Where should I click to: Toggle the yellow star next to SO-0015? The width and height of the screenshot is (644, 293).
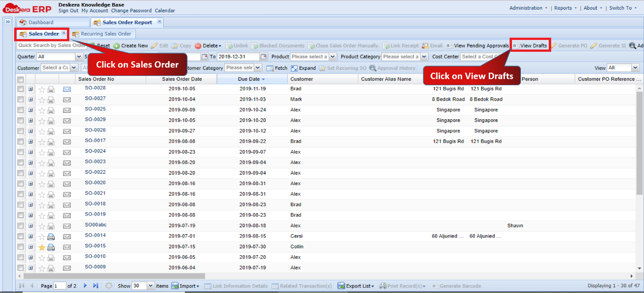(42, 247)
